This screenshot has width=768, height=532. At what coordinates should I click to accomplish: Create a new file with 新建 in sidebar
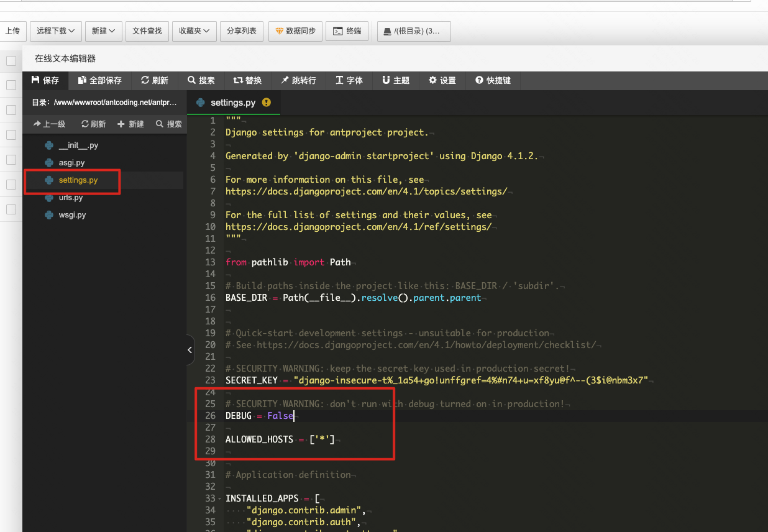(x=130, y=124)
